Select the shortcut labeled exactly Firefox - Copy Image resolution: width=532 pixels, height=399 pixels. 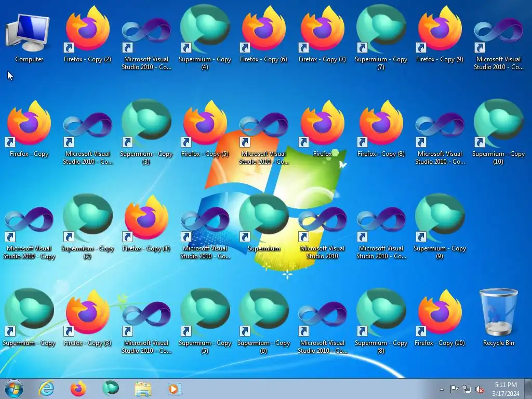[x=29, y=128]
